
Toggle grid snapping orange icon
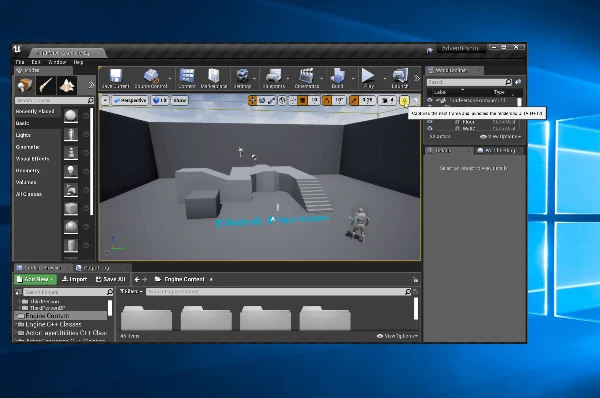click(x=302, y=101)
